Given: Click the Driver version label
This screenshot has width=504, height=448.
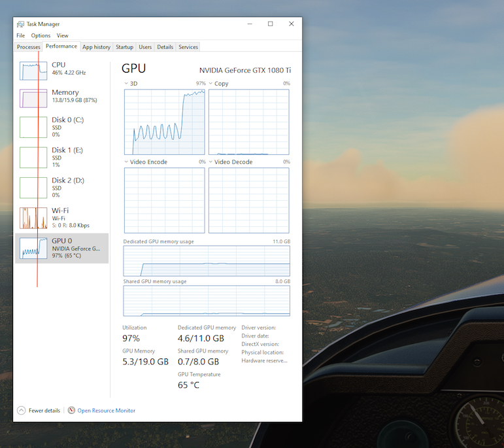Looking at the screenshot, I should [x=259, y=328].
